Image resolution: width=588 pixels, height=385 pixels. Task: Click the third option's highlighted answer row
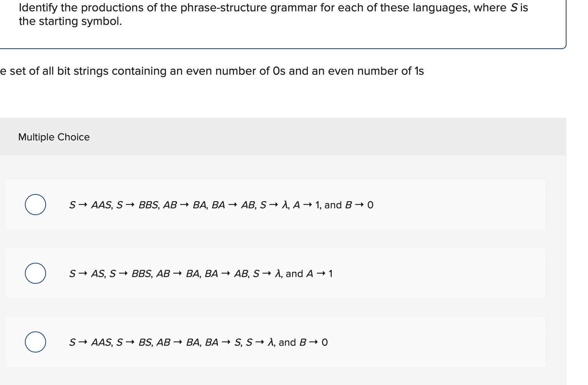(276, 342)
